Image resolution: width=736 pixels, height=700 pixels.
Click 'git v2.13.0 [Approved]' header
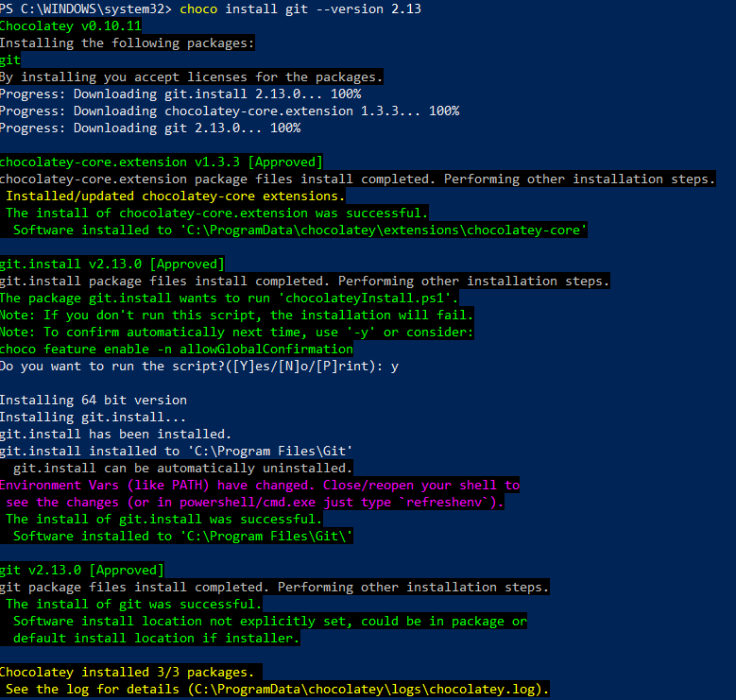(x=82, y=570)
